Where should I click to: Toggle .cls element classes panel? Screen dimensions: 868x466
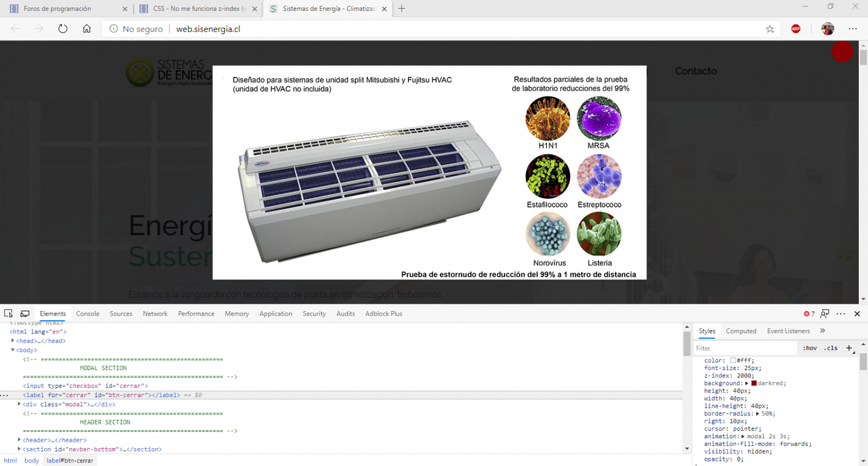pyautogui.click(x=830, y=348)
